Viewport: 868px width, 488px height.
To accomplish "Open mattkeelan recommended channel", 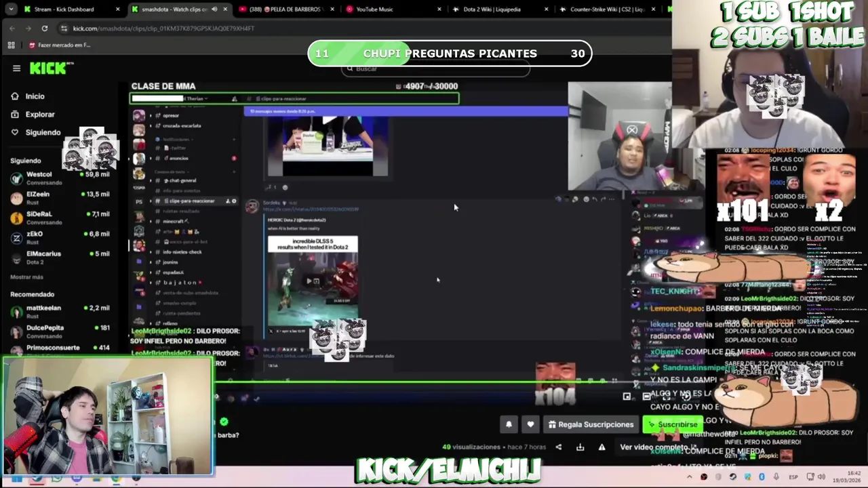I will coord(60,311).
